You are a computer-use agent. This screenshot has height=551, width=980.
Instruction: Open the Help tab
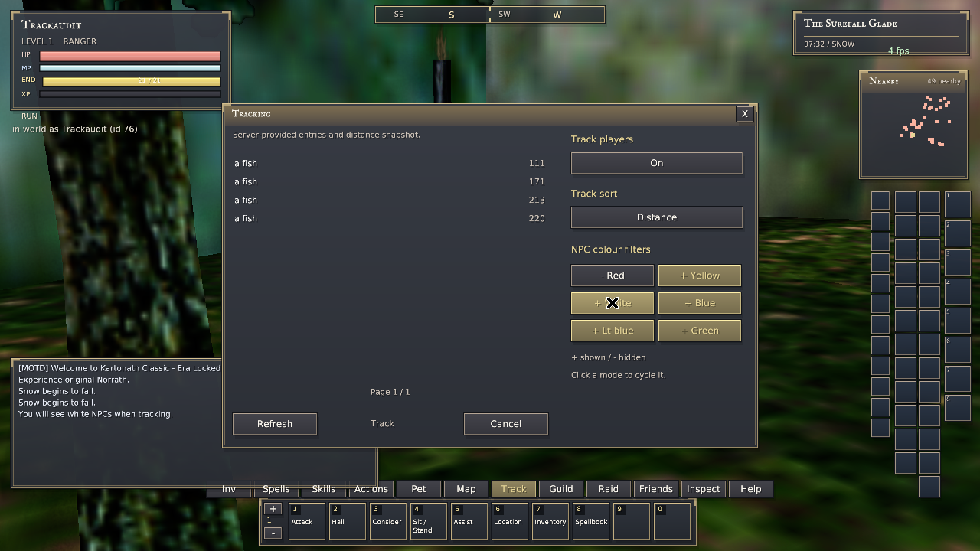(751, 489)
